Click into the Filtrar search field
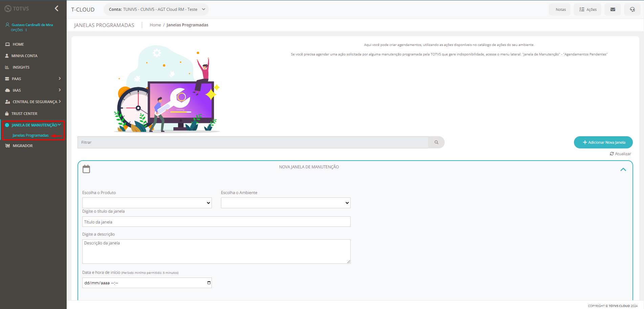The image size is (644, 309). [253, 142]
